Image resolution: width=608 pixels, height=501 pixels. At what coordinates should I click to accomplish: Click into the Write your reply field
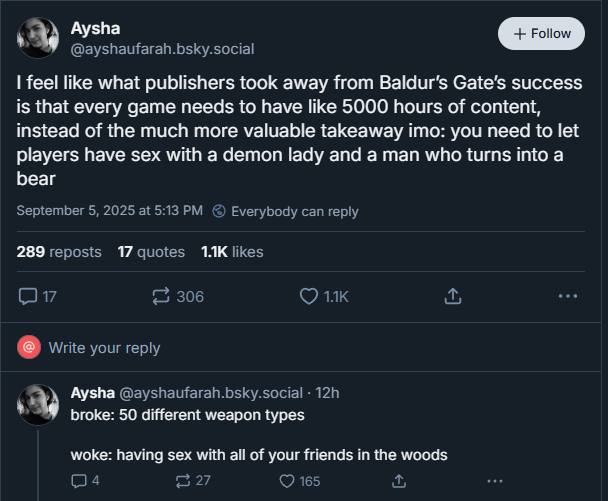pyautogui.click(x=301, y=347)
